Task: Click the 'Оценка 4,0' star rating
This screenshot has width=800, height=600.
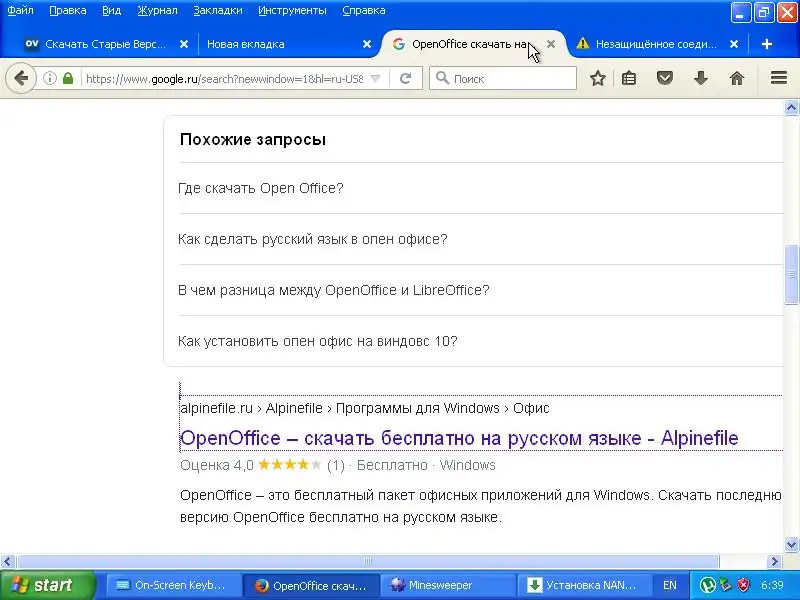Action: pos(290,465)
